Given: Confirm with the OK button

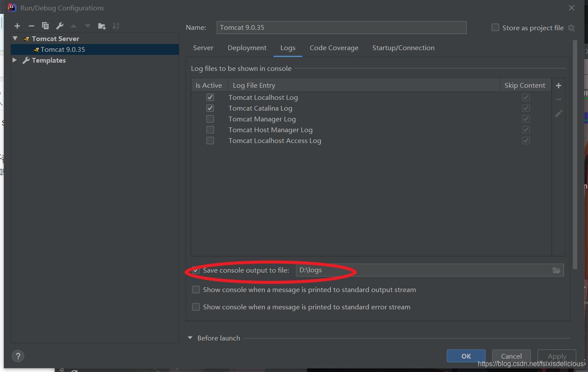Looking at the screenshot, I should coord(466,356).
